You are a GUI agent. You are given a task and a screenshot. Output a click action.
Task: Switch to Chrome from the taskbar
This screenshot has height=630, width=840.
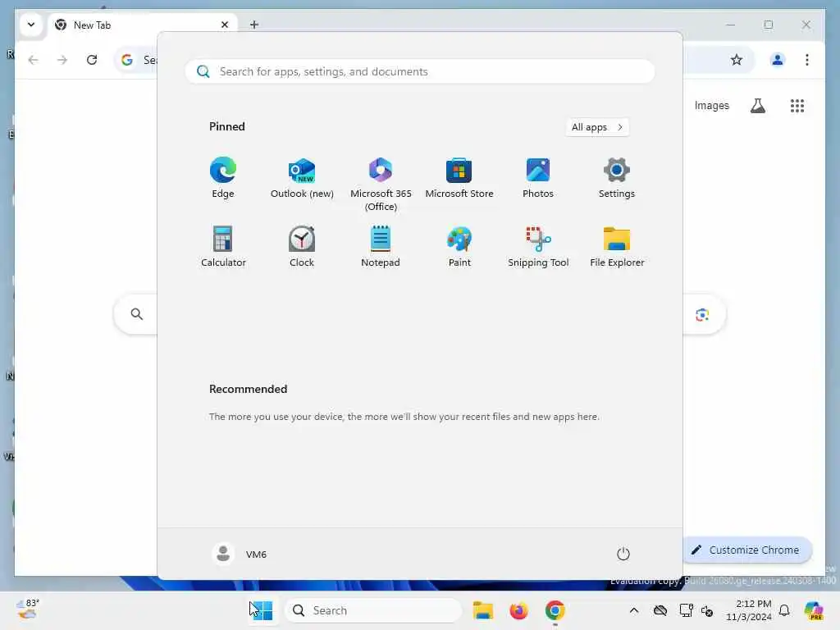(555, 610)
